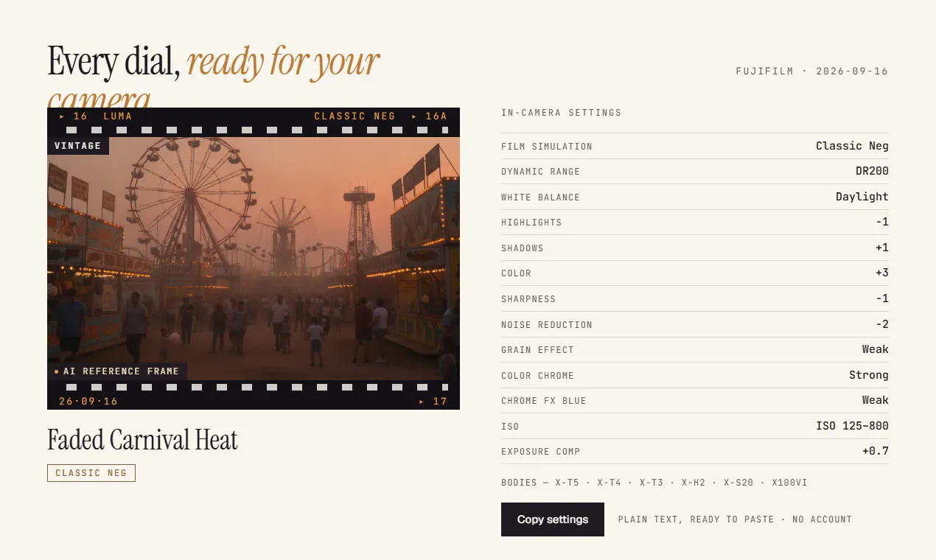
Task: Click the '-1' value in the Sharpness row
Action: click(x=882, y=298)
